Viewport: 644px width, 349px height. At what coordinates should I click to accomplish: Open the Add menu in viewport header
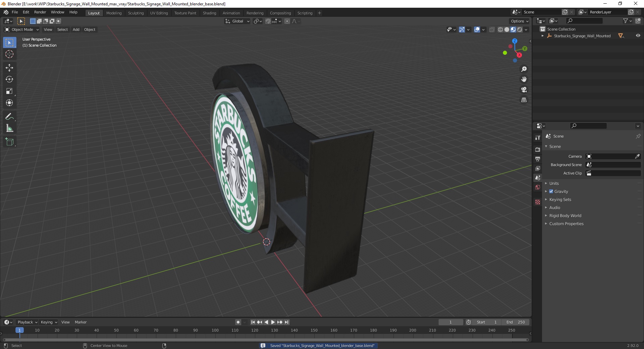(76, 30)
